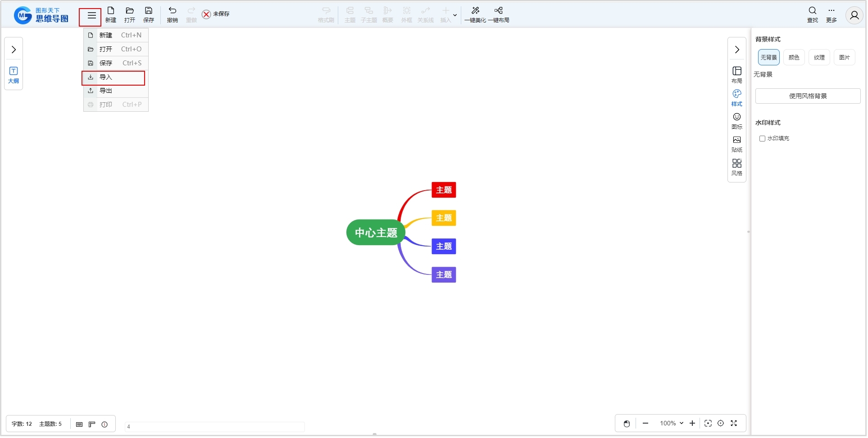Screen dimensions: 868x438
Task: Select the red 主题 topic node
Action: (444, 190)
